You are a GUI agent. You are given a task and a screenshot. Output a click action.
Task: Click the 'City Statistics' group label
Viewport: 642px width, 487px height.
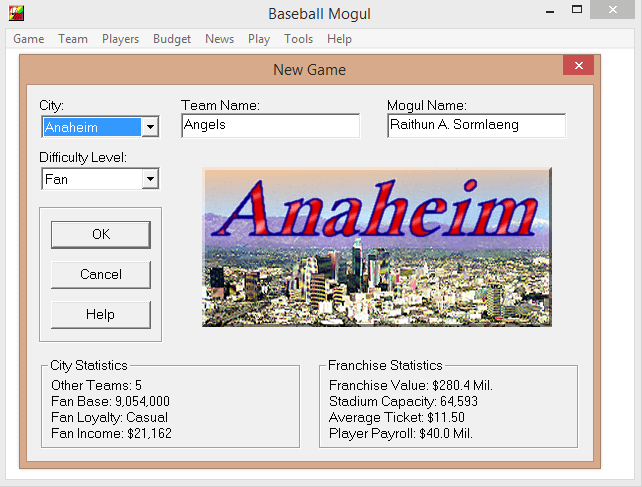point(89,365)
